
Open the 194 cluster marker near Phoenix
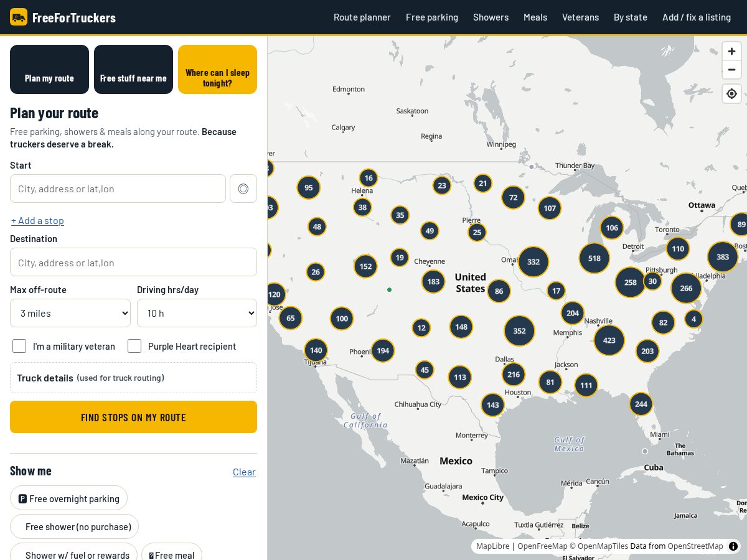click(383, 351)
